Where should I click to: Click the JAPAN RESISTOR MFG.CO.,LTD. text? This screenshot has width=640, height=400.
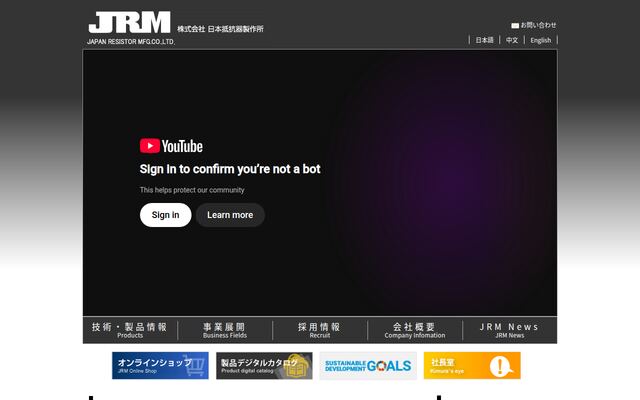click(131, 42)
